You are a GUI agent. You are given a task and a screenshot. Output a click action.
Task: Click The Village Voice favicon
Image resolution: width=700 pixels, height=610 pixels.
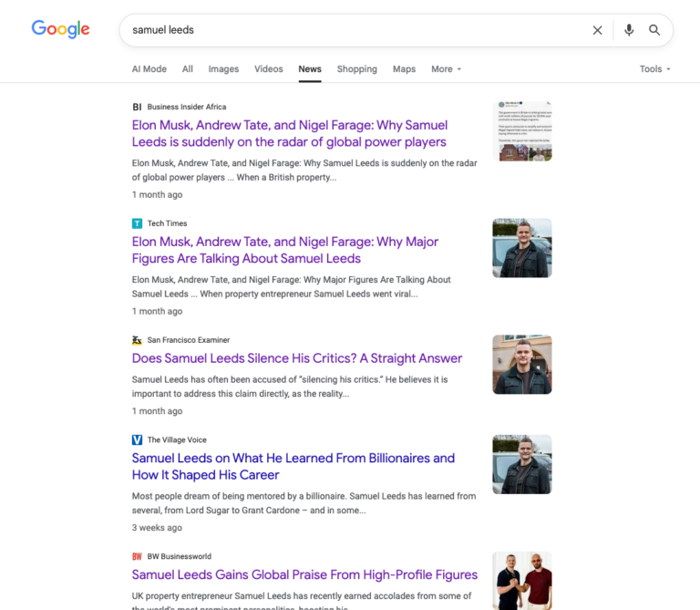[137, 439]
